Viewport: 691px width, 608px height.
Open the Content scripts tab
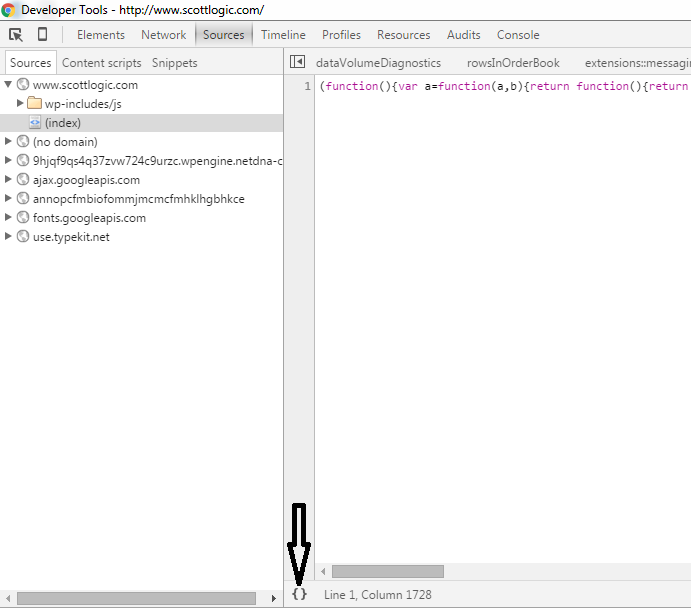click(x=101, y=63)
